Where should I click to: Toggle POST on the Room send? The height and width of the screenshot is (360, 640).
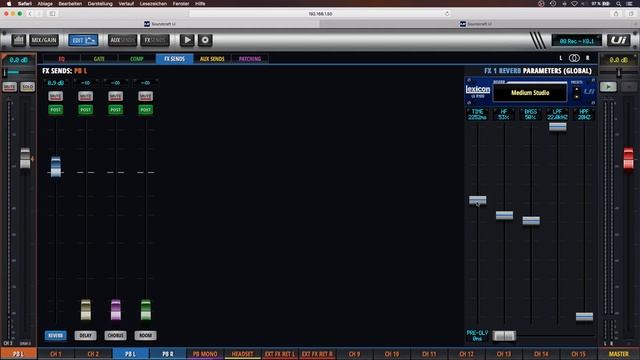click(x=145, y=109)
